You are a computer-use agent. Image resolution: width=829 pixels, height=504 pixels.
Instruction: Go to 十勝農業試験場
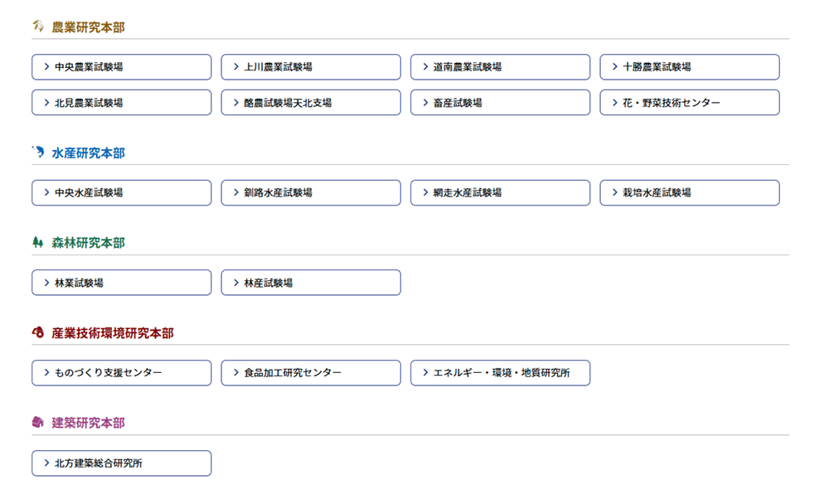point(690,67)
